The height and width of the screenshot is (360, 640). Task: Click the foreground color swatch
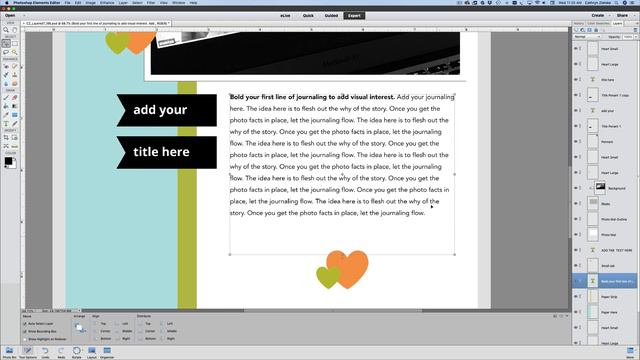[8, 161]
